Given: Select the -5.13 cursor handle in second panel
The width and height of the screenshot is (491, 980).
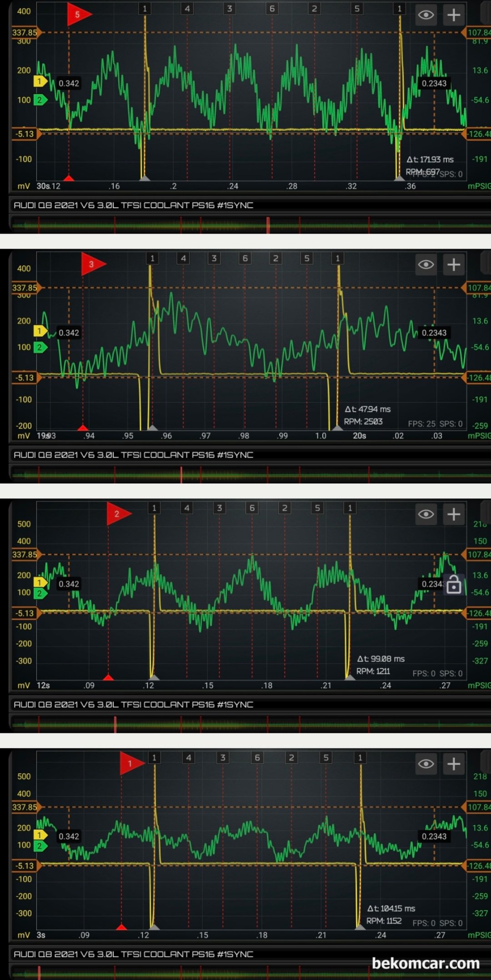Looking at the screenshot, I should click(x=26, y=378).
